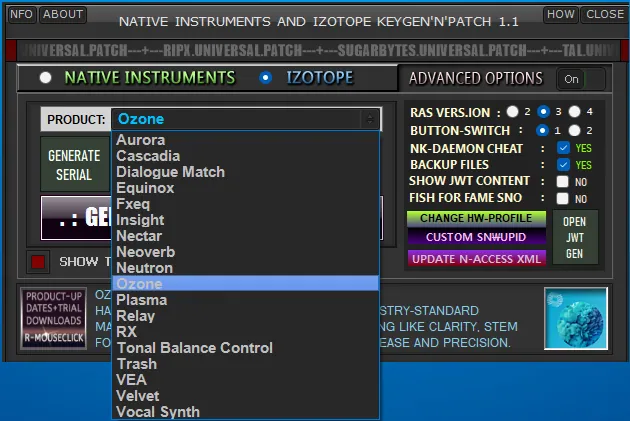The width and height of the screenshot is (630, 421).
Task: Choose Aurora from the product list
Action: (245, 140)
